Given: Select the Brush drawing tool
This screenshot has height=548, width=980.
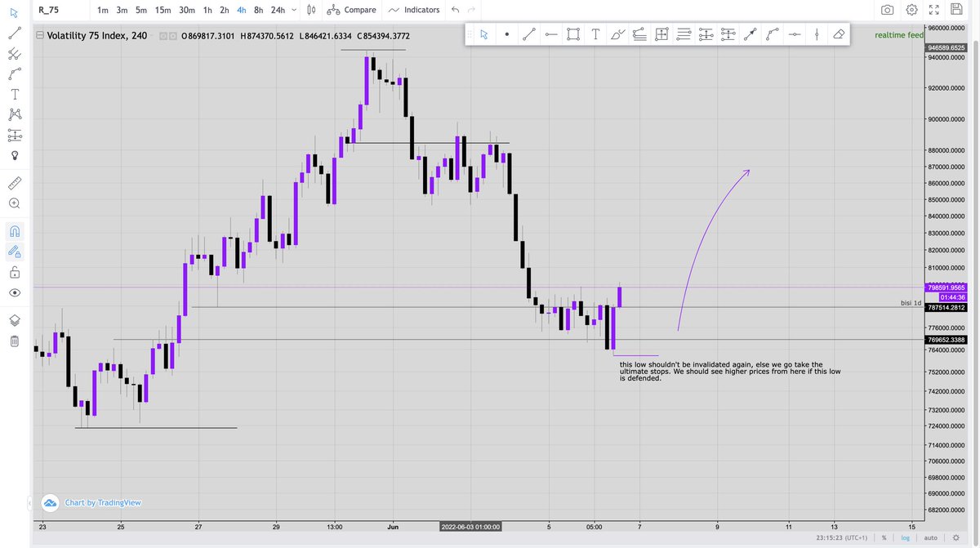Looking at the screenshot, I should pos(617,33).
